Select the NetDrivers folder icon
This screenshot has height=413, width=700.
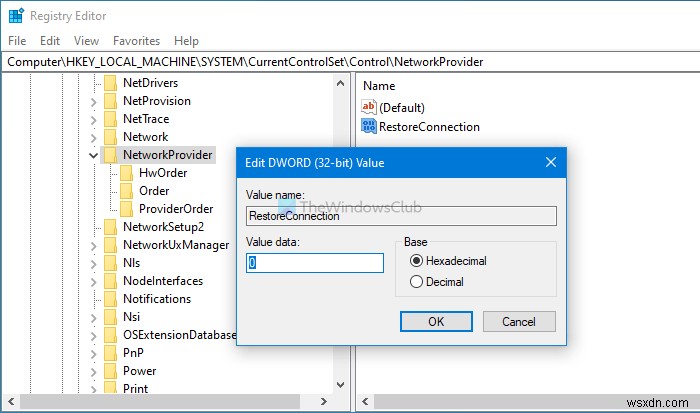[x=110, y=83]
